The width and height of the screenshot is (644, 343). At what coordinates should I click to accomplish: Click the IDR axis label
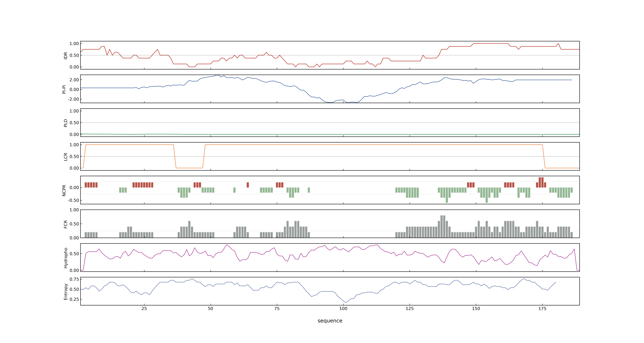66,55
